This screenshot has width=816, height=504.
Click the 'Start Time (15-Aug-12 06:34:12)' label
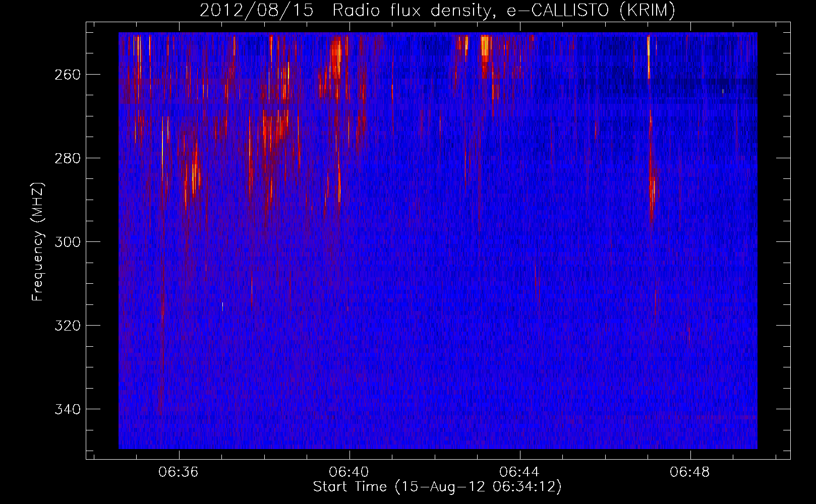point(437,487)
